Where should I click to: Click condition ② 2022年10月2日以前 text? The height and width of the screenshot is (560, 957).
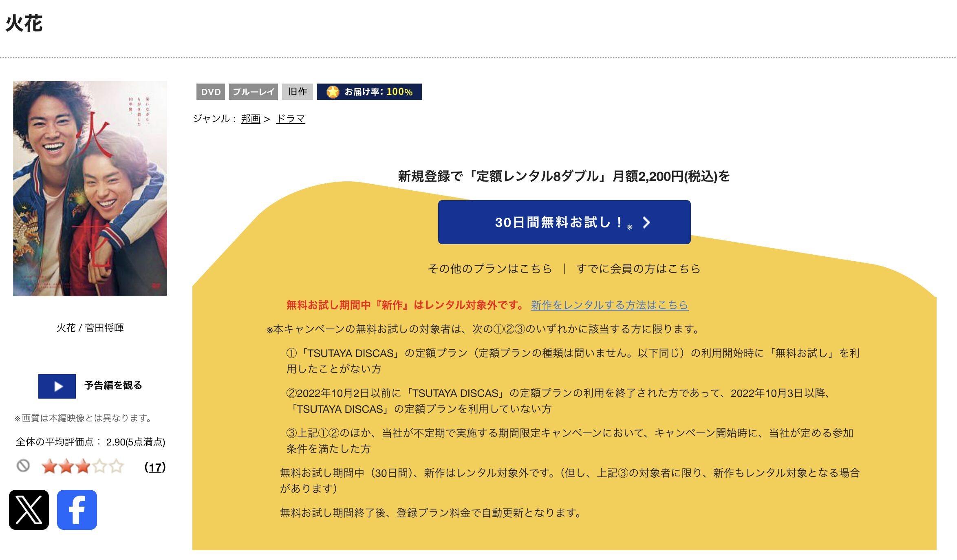point(558,401)
